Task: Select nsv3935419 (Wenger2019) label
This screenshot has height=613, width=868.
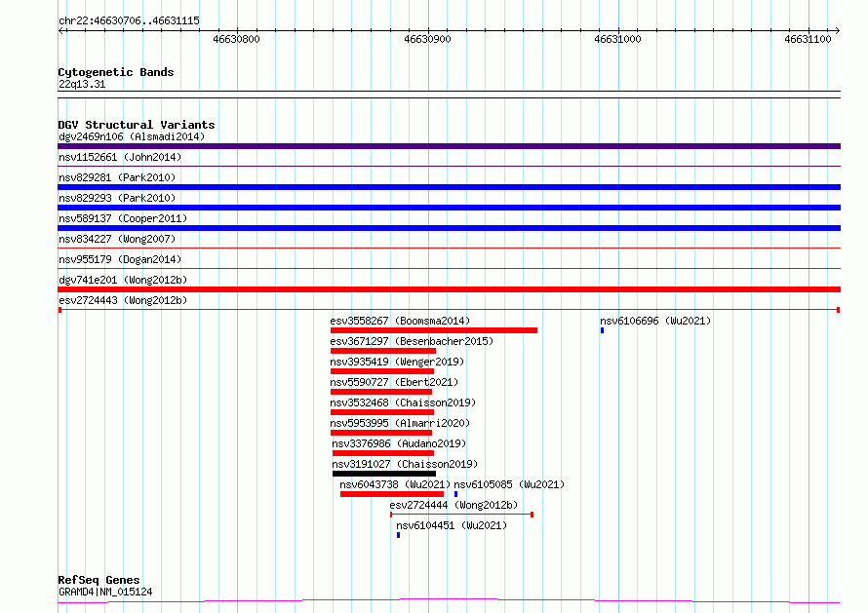Action: click(x=397, y=362)
